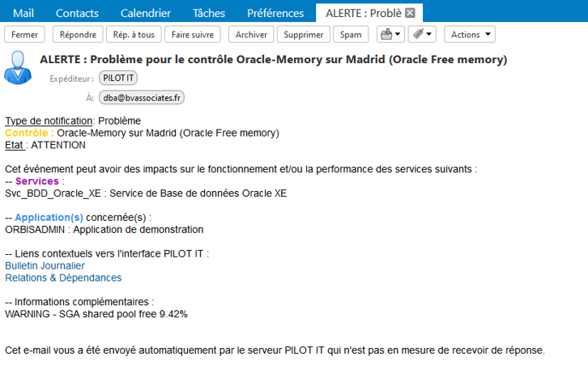
Task: Mark message as Spam
Action: point(351,35)
